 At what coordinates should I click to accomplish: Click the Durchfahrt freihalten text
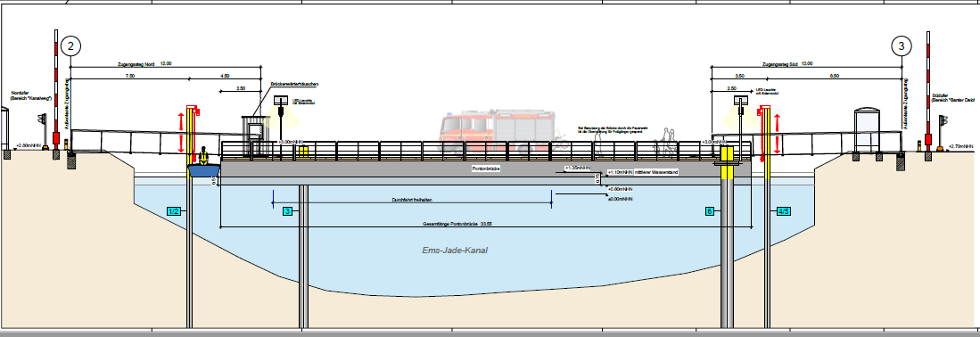click(412, 200)
